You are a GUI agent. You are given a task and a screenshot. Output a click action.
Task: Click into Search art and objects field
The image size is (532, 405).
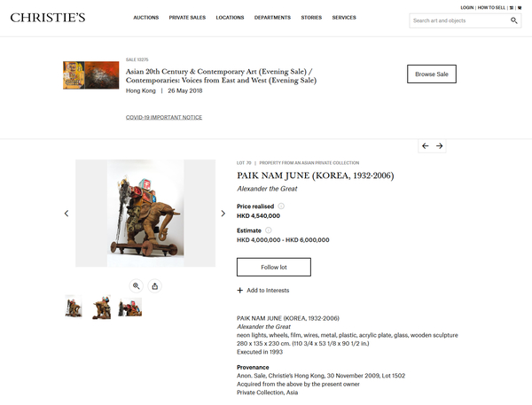click(x=459, y=20)
